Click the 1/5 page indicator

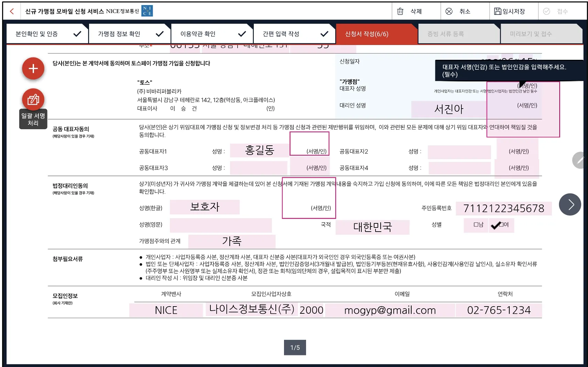(295, 347)
